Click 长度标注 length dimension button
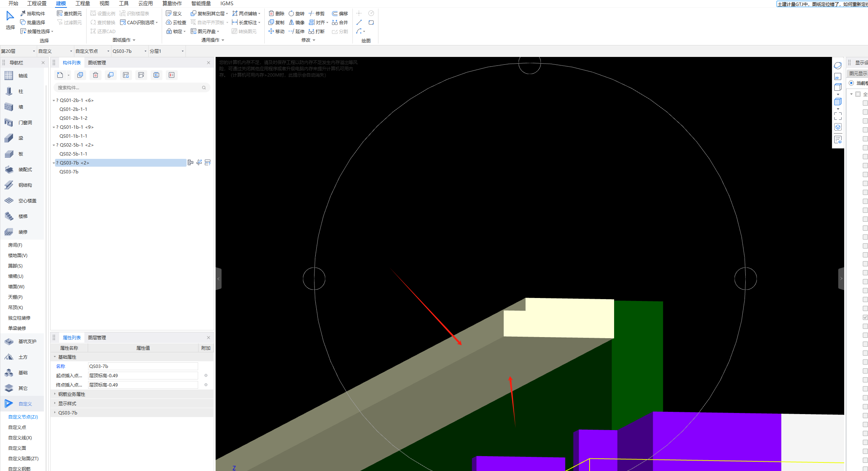Viewport: 868px width, 471px height. (x=246, y=22)
